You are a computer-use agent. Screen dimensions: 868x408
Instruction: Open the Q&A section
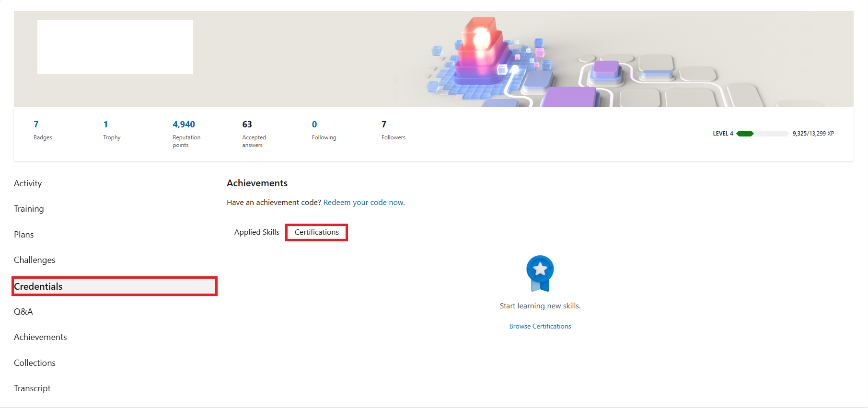coord(23,312)
